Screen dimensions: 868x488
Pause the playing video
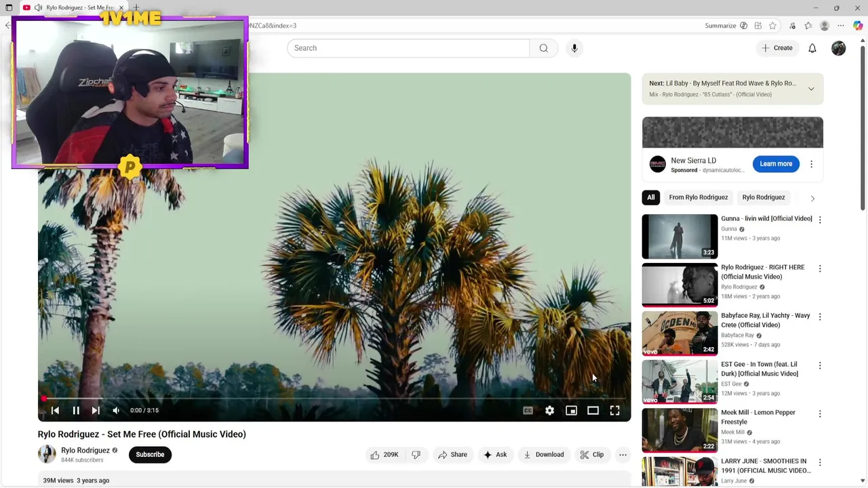(76, 410)
